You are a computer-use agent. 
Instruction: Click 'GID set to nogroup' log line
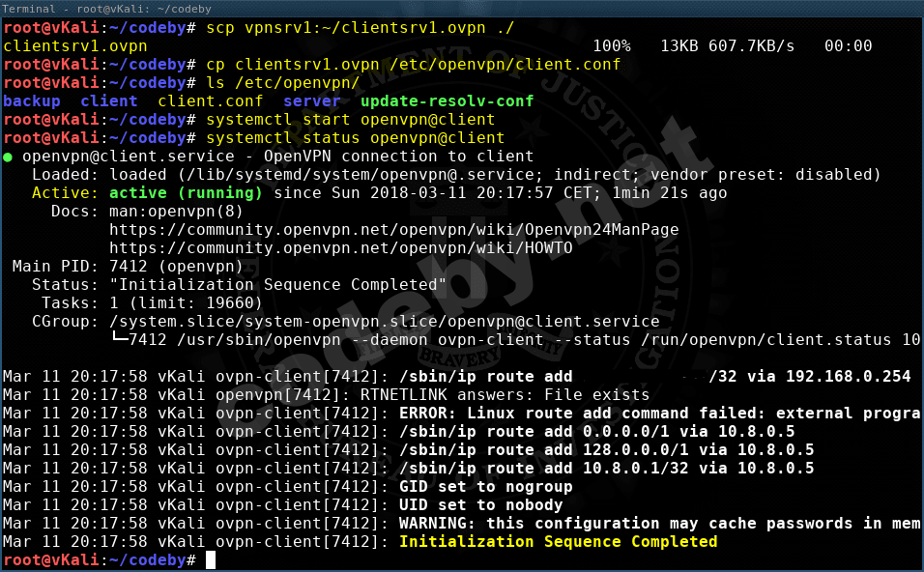(485, 487)
